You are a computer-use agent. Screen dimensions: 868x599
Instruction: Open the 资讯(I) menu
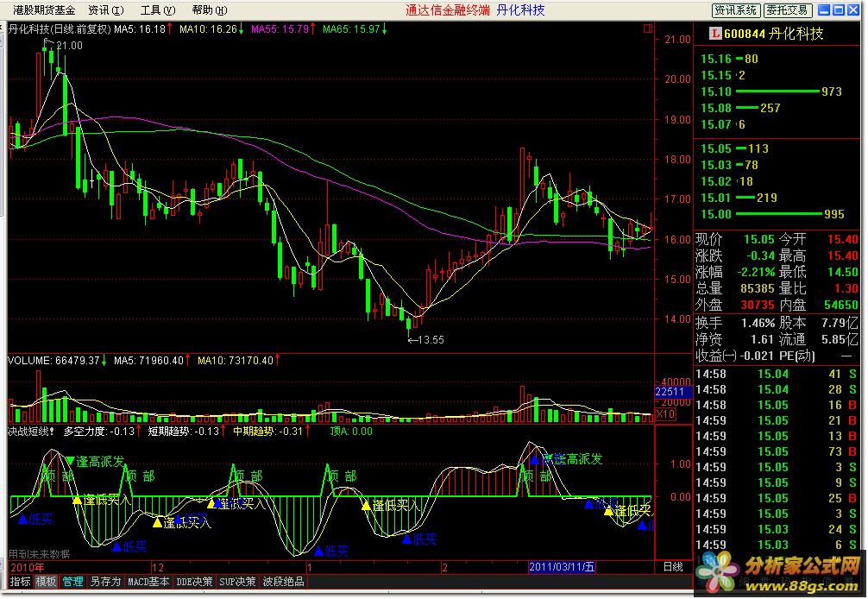point(106,10)
